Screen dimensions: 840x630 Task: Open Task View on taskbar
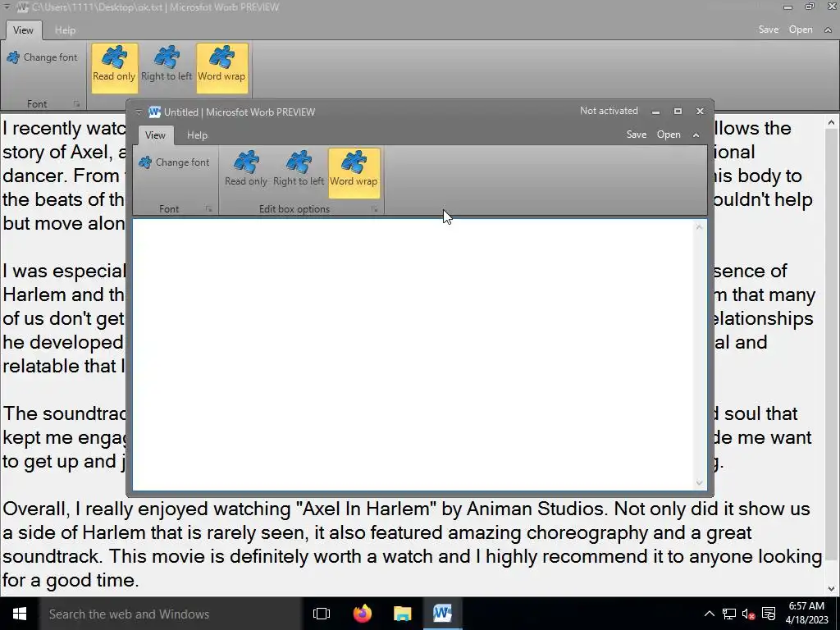point(322,614)
